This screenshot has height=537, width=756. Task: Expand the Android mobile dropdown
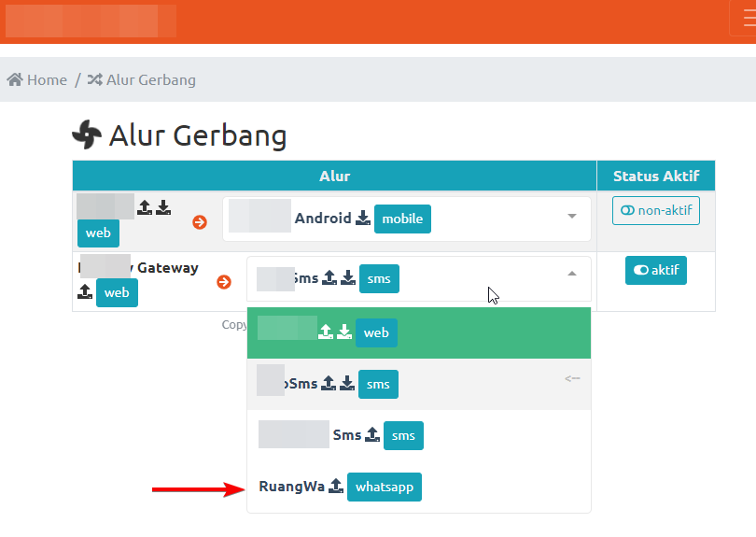coord(572,218)
